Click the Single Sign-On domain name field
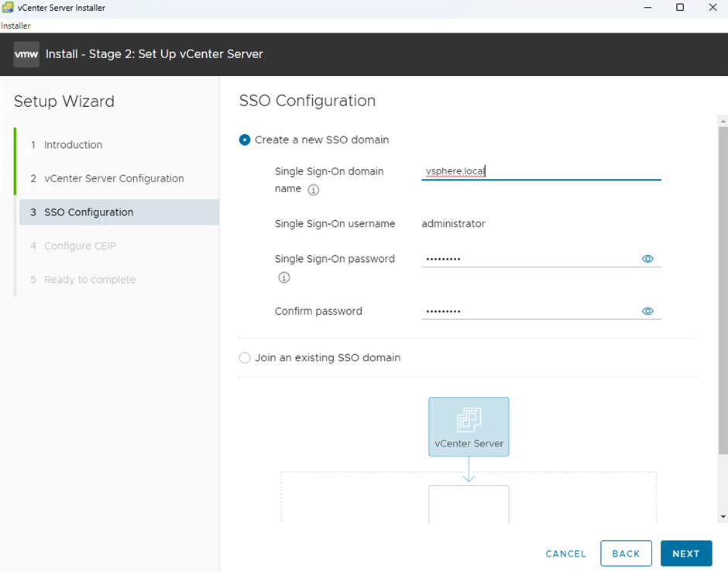Screen dimensions: 728x572 pos(541,171)
